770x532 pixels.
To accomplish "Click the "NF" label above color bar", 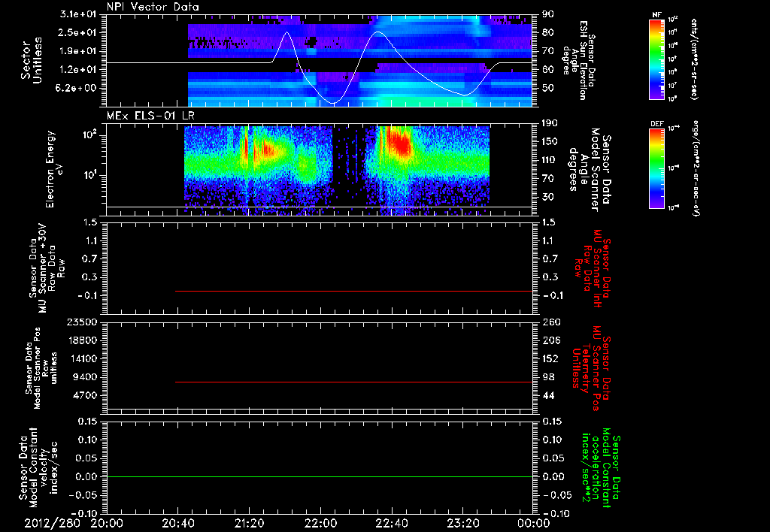I will 656,15.
